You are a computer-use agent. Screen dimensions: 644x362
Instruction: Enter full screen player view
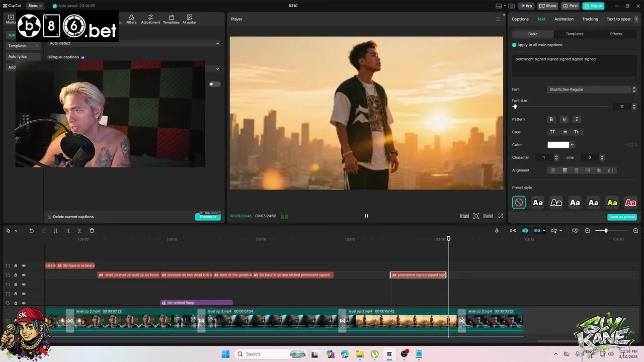point(501,216)
